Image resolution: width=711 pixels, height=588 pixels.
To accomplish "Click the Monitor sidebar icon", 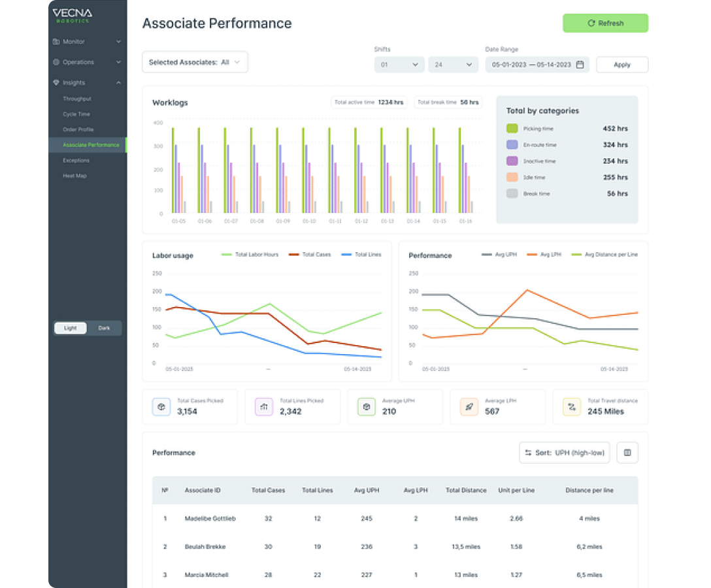I will pyautogui.click(x=56, y=42).
